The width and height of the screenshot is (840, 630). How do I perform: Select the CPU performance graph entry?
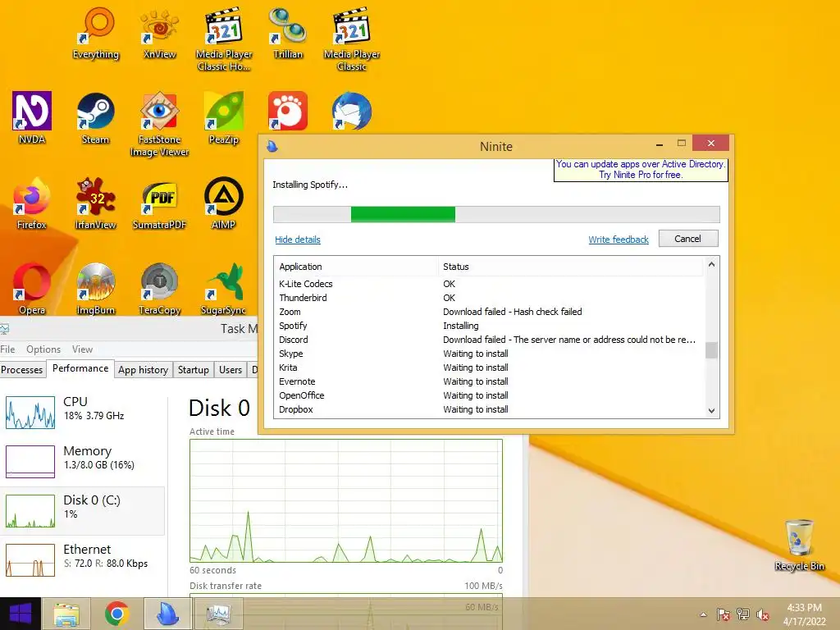[83, 413]
